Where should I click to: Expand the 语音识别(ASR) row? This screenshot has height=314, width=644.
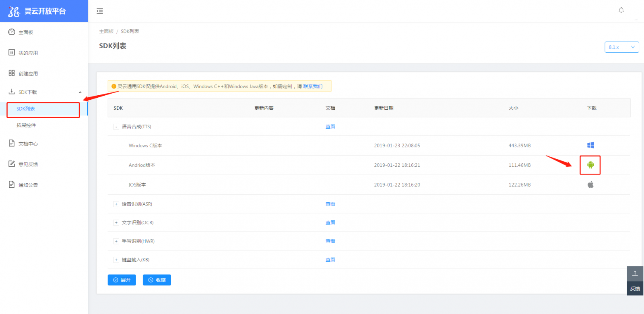[116, 204]
